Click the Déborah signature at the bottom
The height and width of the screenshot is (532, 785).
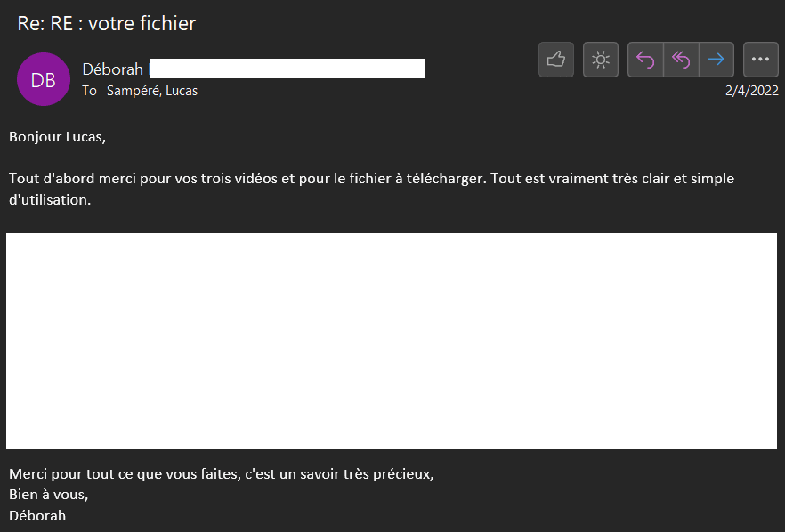(x=37, y=515)
